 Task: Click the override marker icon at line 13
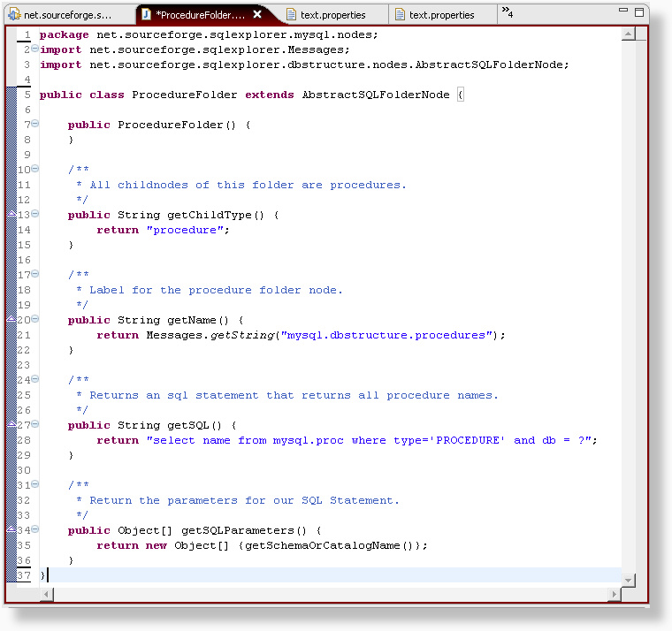coord(11,214)
